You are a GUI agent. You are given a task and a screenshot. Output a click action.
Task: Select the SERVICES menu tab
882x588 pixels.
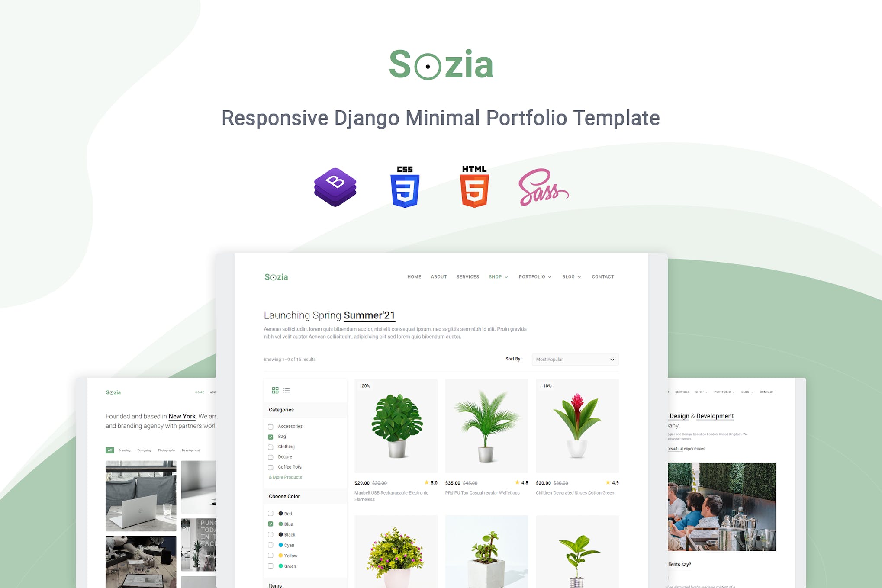pyautogui.click(x=467, y=276)
